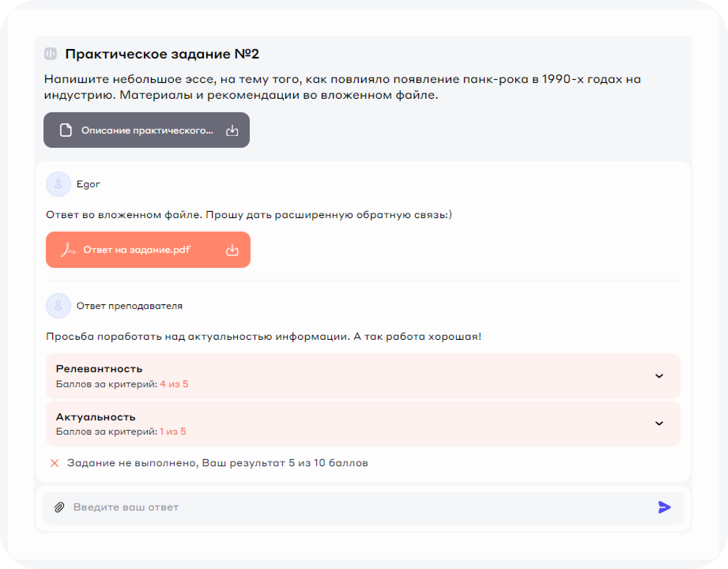Screen dimensions: 728x569
Task: Click the Ответ преподавателя label
Action: [x=129, y=306]
